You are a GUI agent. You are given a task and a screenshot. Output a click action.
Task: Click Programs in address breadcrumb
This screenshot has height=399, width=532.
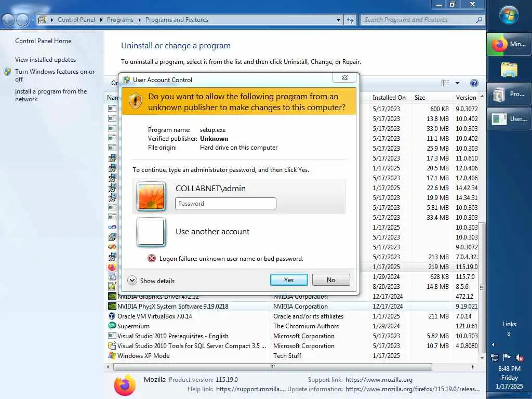coord(120,20)
